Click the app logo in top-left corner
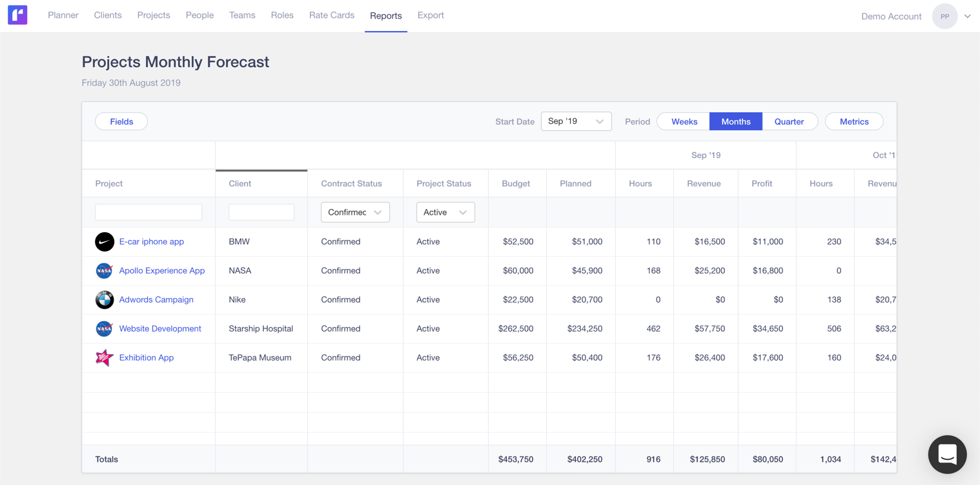Screen dimensions: 980x485 pyautogui.click(x=17, y=15)
